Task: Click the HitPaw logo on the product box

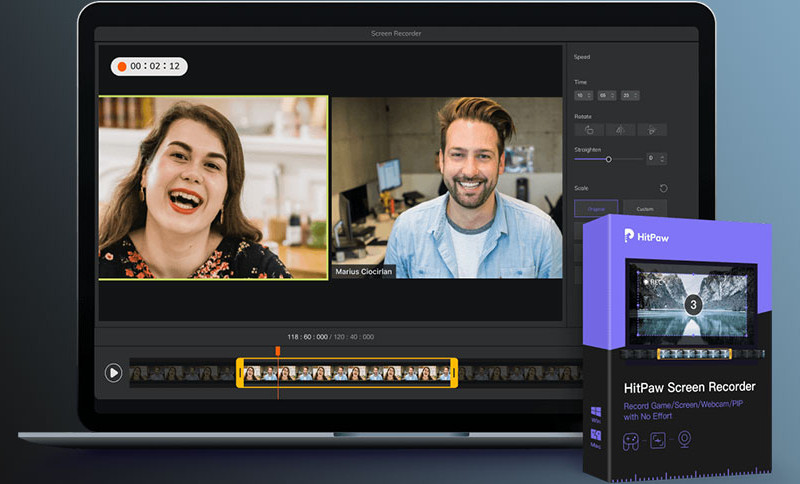Action: tap(646, 236)
